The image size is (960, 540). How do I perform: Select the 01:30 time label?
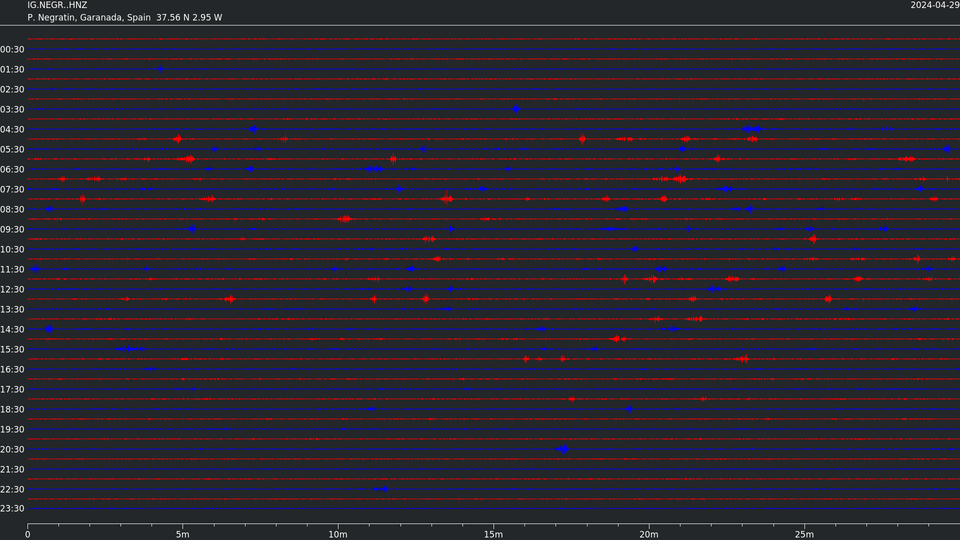12,70
